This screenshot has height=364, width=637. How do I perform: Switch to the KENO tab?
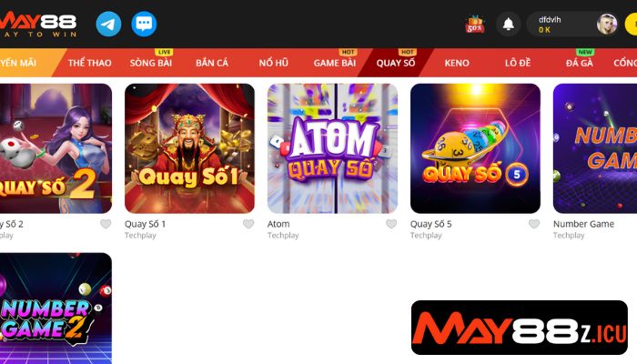point(457,63)
